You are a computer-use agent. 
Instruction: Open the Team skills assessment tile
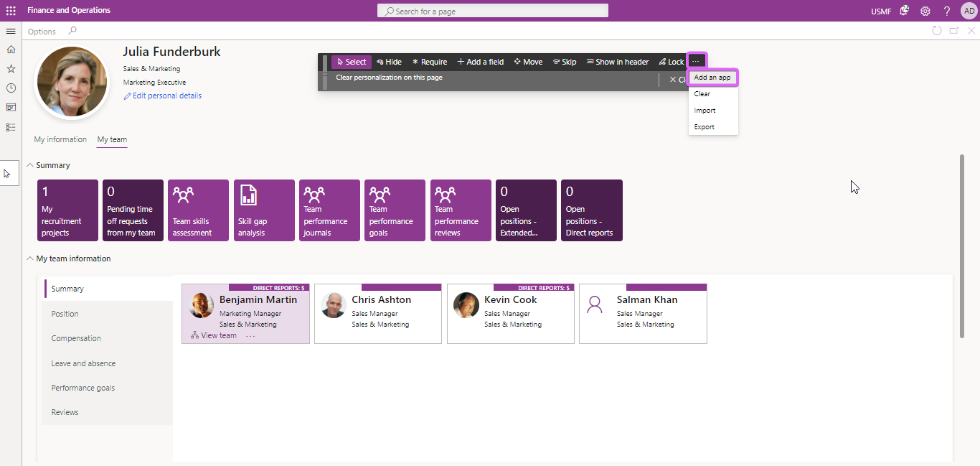[x=198, y=210]
